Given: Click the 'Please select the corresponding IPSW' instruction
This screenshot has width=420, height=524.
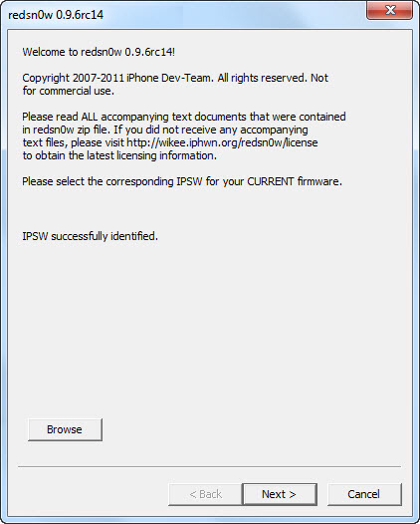Looking at the screenshot, I should coord(182,181).
